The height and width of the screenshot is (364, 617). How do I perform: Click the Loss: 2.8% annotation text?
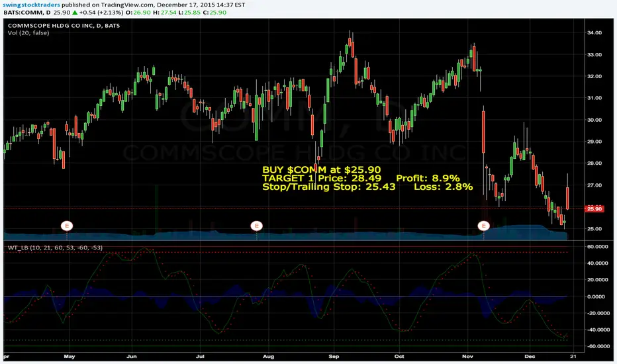pos(444,187)
